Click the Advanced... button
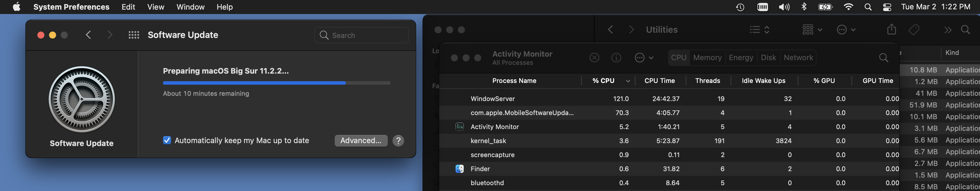Screen dimensions: 980x191 361,141
